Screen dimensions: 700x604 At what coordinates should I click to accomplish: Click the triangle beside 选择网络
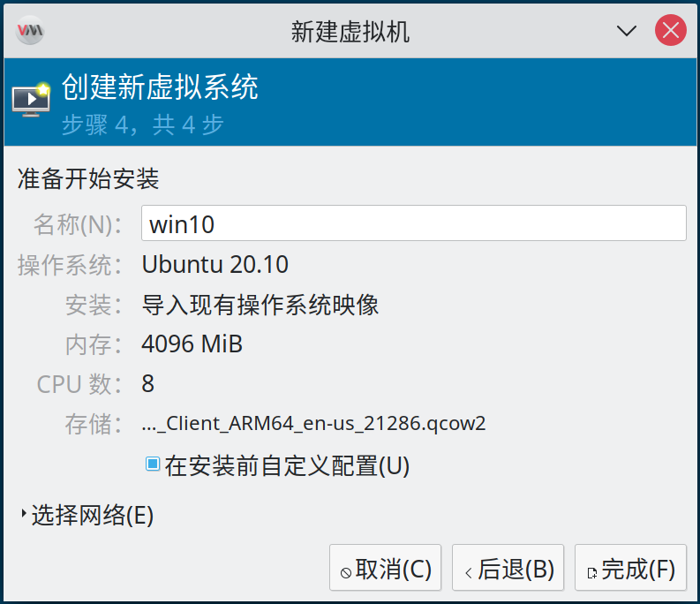(x=24, y=513)
